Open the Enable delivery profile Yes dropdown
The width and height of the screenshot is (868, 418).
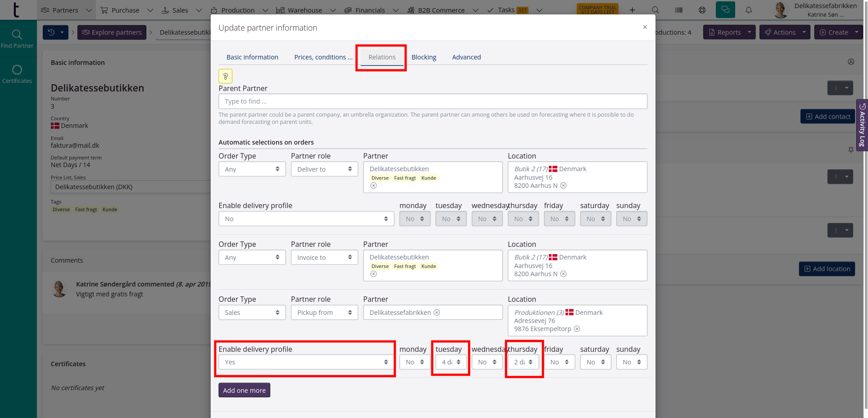coord(306,362)
